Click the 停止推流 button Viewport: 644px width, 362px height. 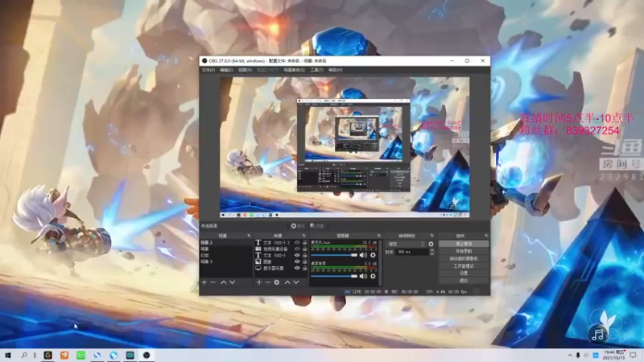tap(464, 244)
